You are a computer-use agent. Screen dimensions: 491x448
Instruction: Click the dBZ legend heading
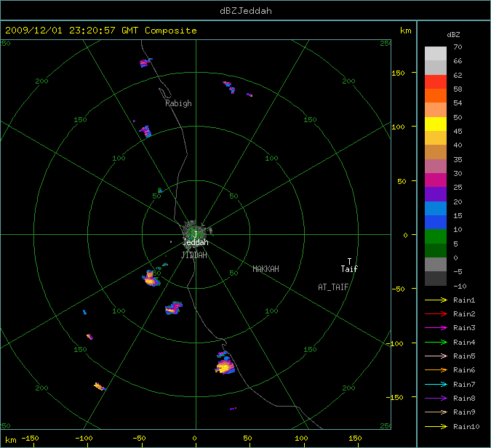point(453,35)
